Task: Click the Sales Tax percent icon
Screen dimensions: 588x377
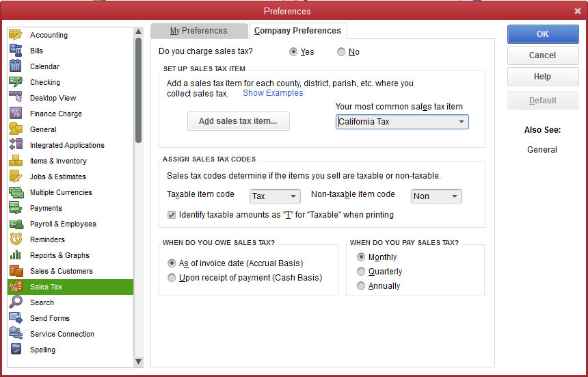Action: click(16, 287)
